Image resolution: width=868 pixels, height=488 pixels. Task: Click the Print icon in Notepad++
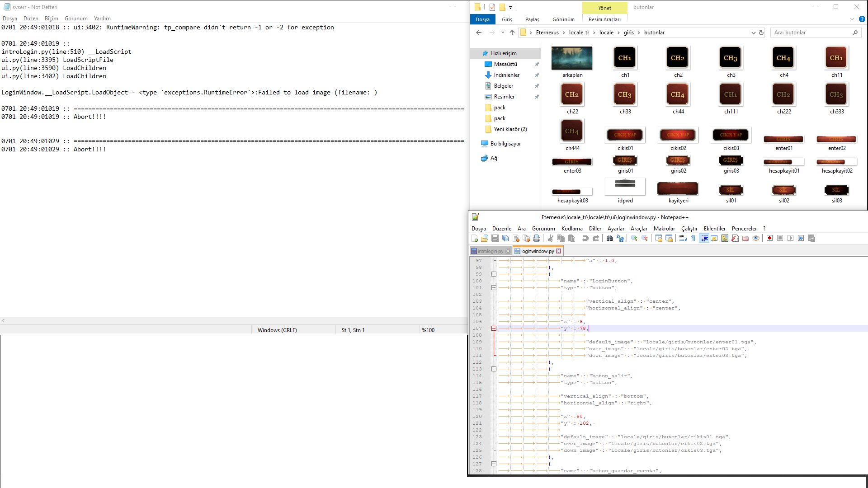[x=537, y=238]
